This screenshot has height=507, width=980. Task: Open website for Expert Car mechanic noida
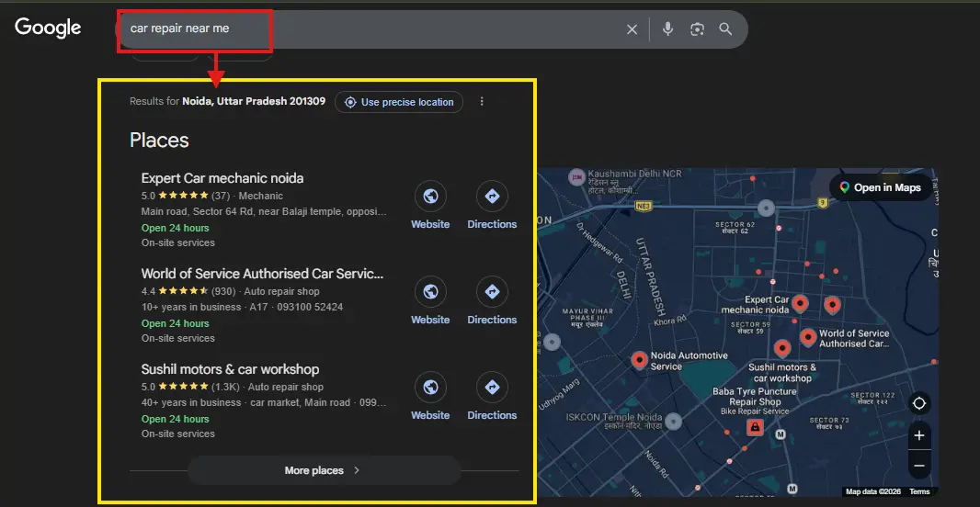[x=430, y=206]
